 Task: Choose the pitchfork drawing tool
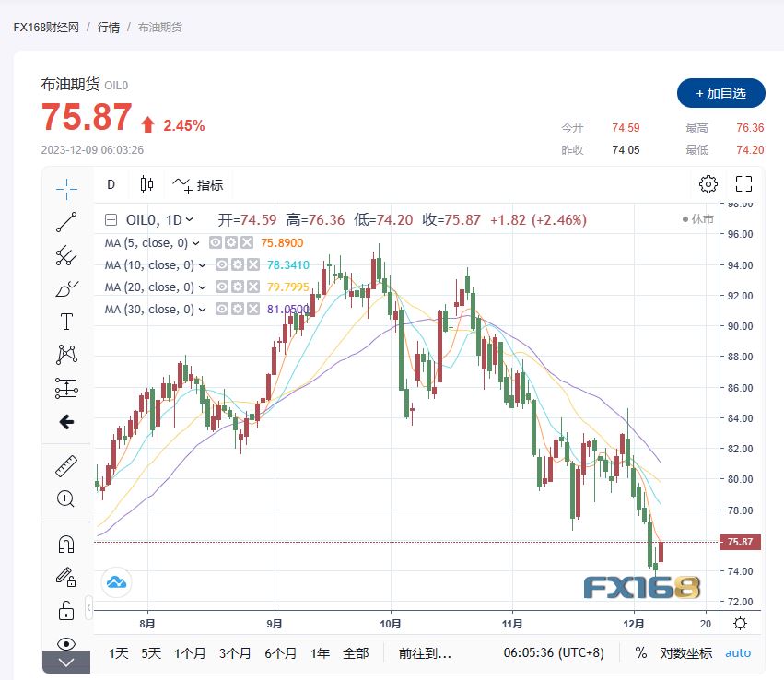point(66,255)
